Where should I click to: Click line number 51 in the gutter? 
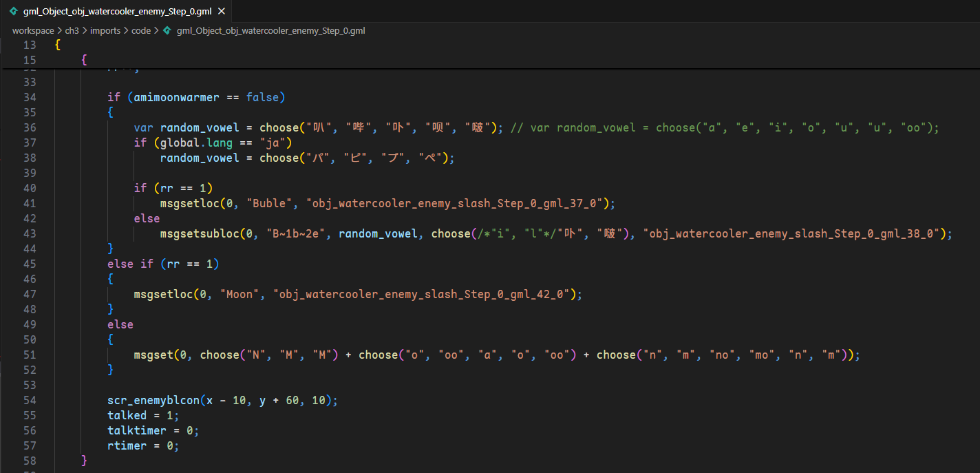30,355
